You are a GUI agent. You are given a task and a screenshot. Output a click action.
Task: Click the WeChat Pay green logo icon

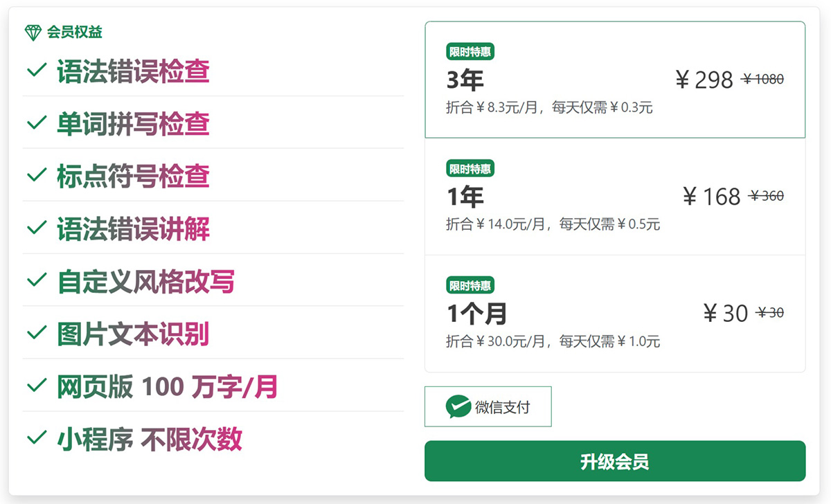tap(456, 407)
